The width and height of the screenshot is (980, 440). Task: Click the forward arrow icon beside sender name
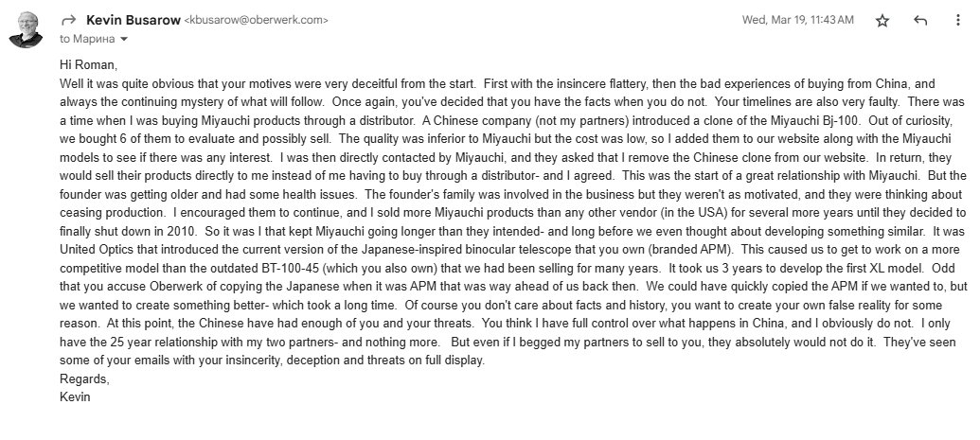coord(69,20)
